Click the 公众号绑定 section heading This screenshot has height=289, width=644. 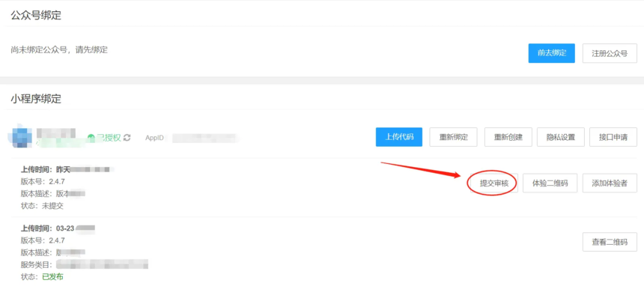click(x=36, y=16)
